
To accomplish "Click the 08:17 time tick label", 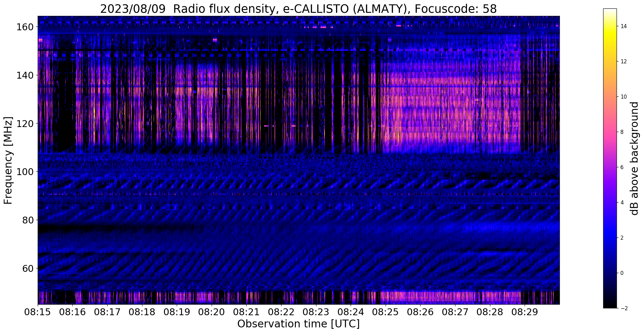I will [x=107, y=312].
